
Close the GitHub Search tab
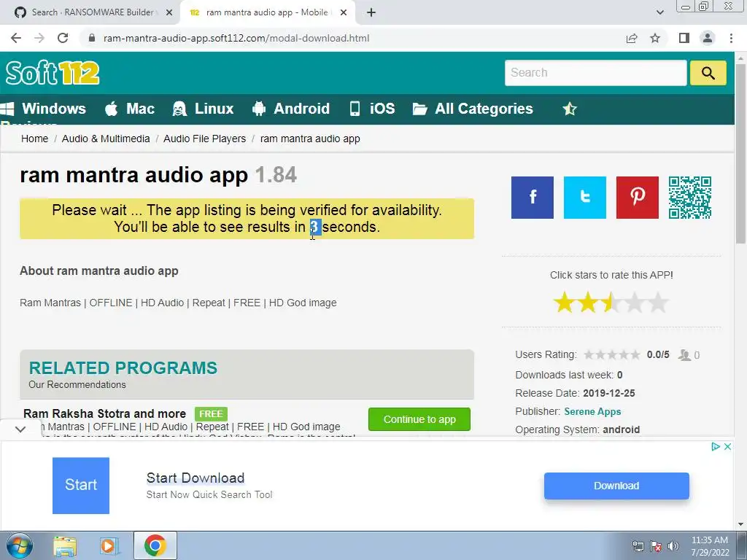pos(169,13)
